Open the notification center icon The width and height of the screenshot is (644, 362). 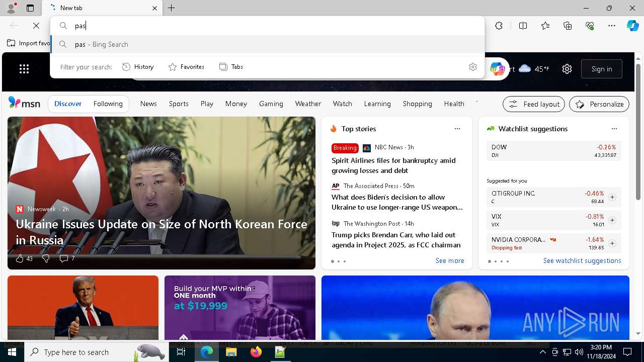pos(627,352)
